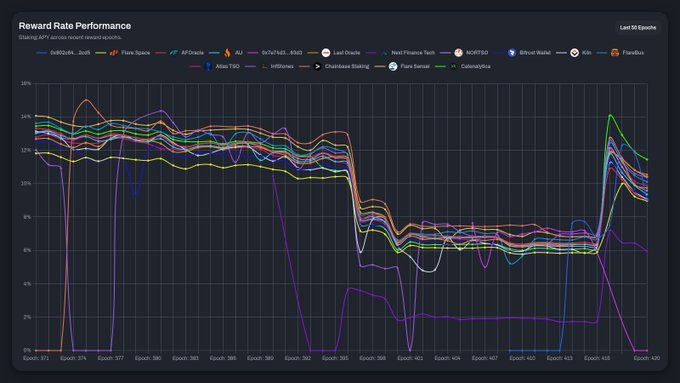Click the Chainbase Staking legend icon
680x383 pixels.
(317, 66)
